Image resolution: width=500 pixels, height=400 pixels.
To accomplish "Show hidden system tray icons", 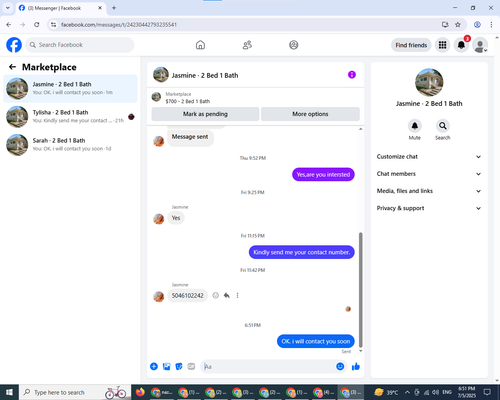I will (x=407, y=392).
